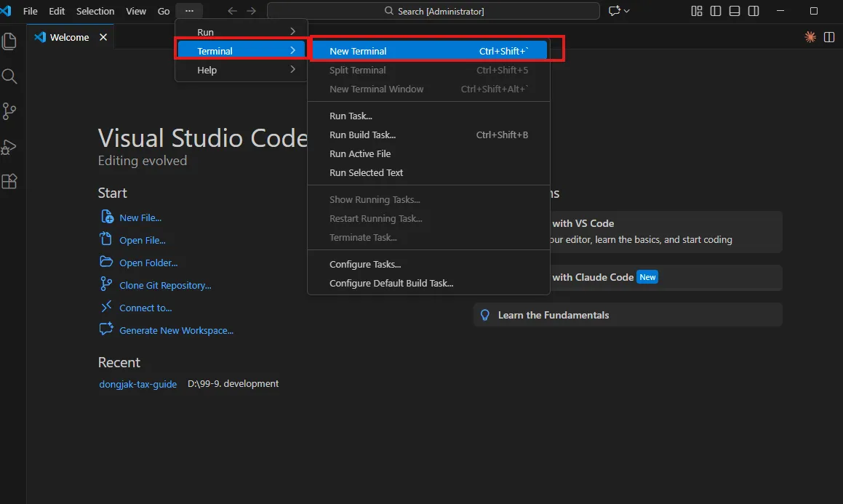Click the Claude Code spark icon
Viewport: 843px width, 504px height.
coord(810,37)
